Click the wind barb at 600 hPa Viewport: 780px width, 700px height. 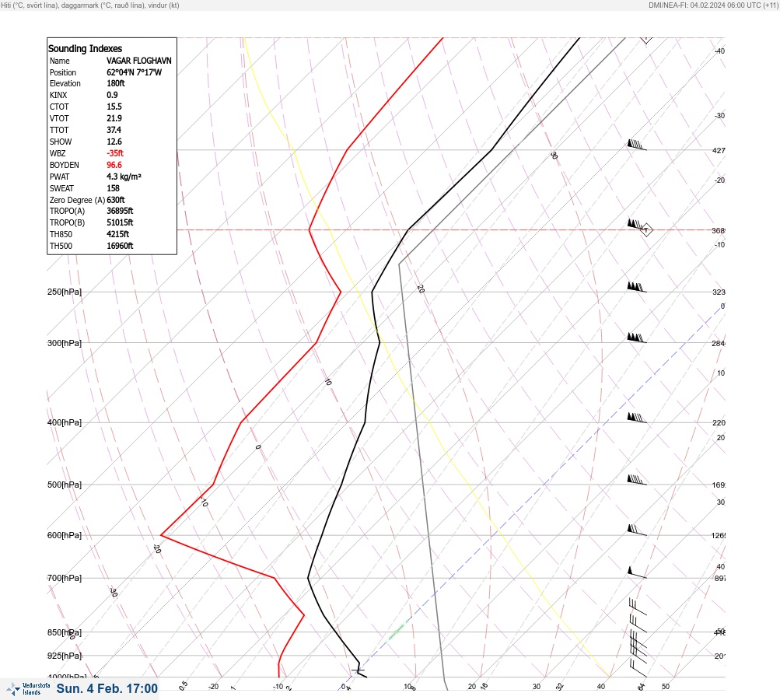637,530
